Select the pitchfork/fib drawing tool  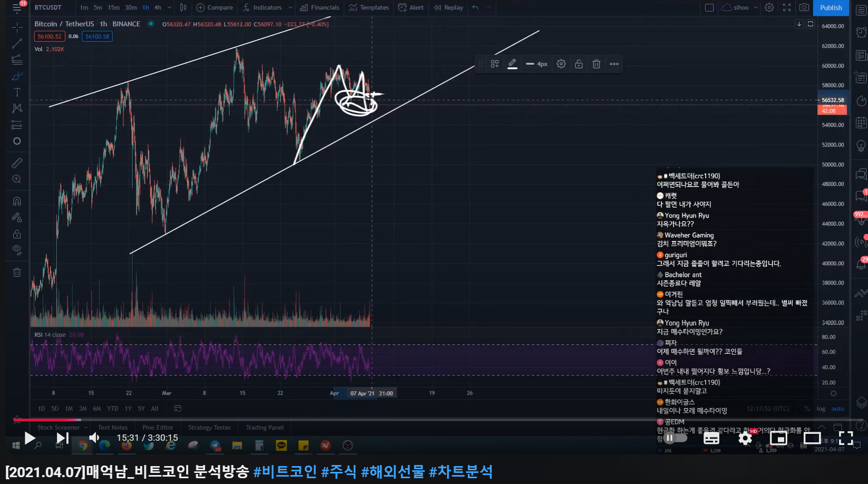point(17,60)
